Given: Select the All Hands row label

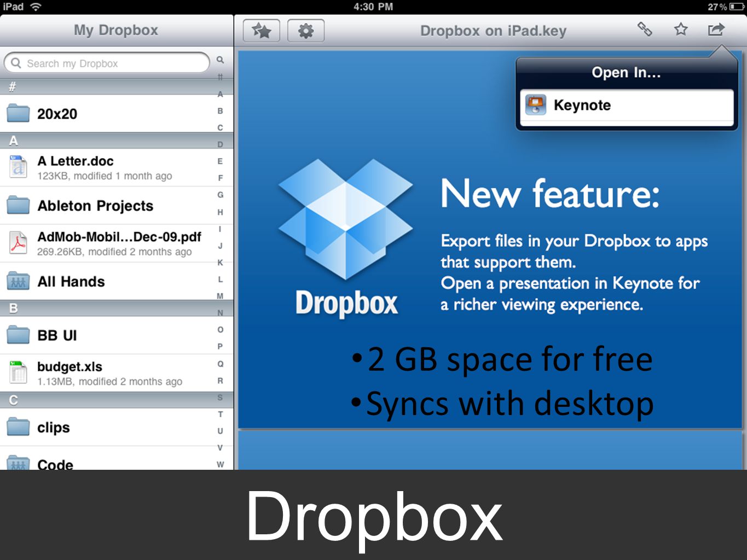Looking at the screenshot, I should coord(71,281).
